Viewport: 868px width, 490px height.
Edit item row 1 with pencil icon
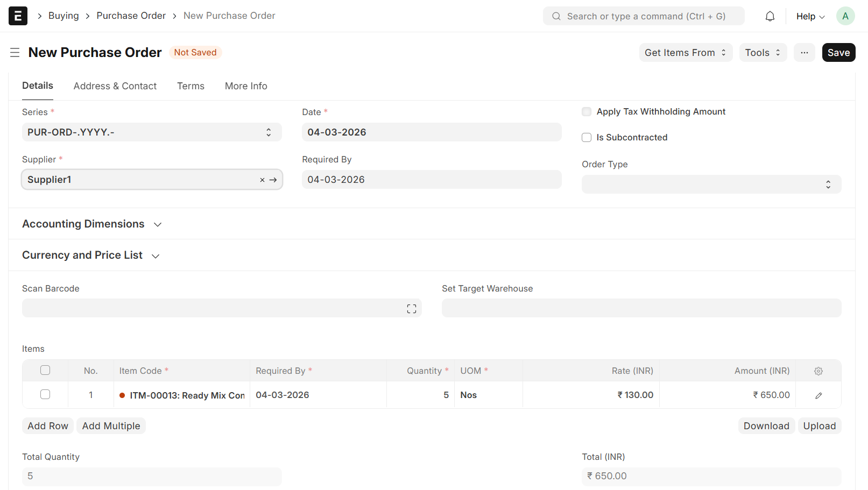click(x=818, y=395)
